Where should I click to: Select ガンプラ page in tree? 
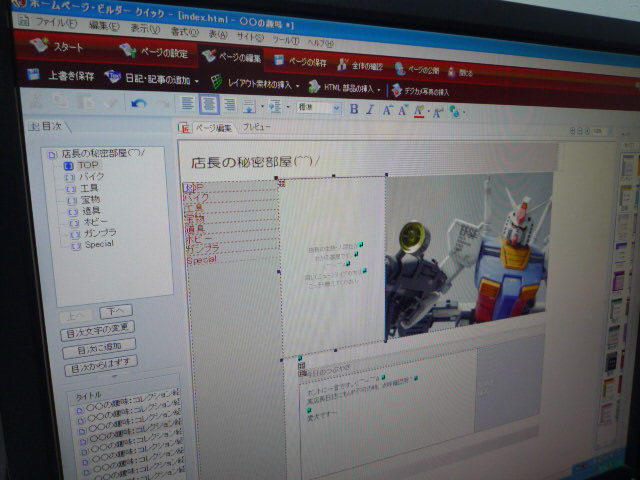[93, 233]
